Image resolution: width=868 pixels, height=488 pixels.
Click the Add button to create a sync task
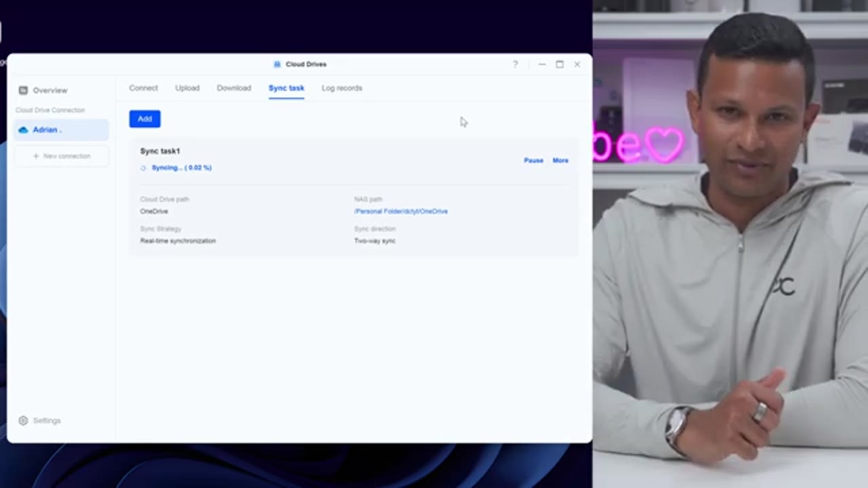click(x=144, y=119)
